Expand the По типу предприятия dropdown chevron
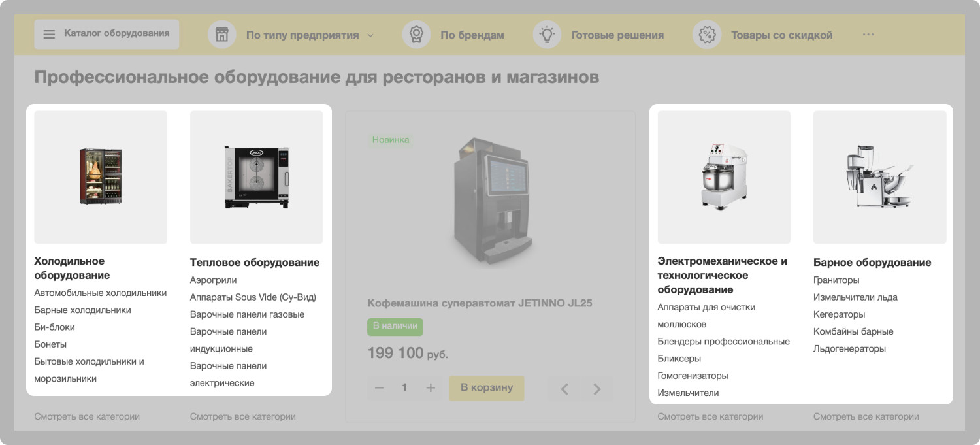This screenshot has height=445, width=980. click(370, 35)
